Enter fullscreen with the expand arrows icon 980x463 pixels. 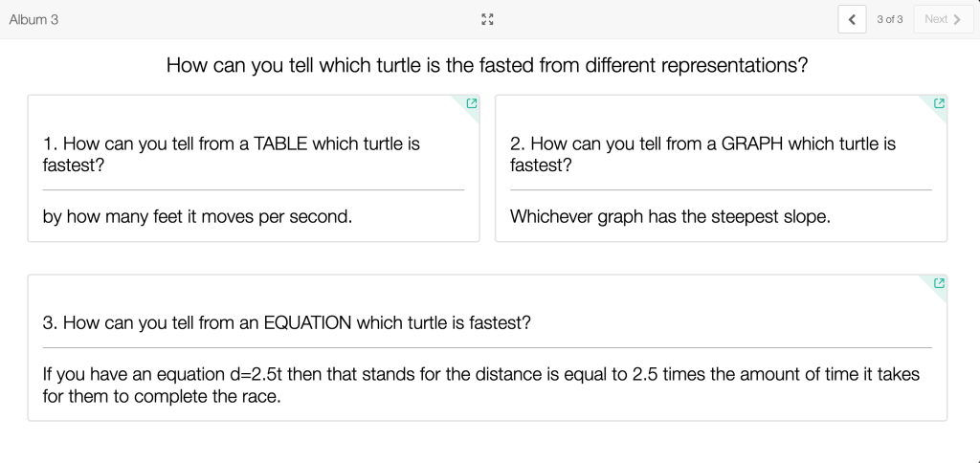pyautogui.click(x=488, y=19)
